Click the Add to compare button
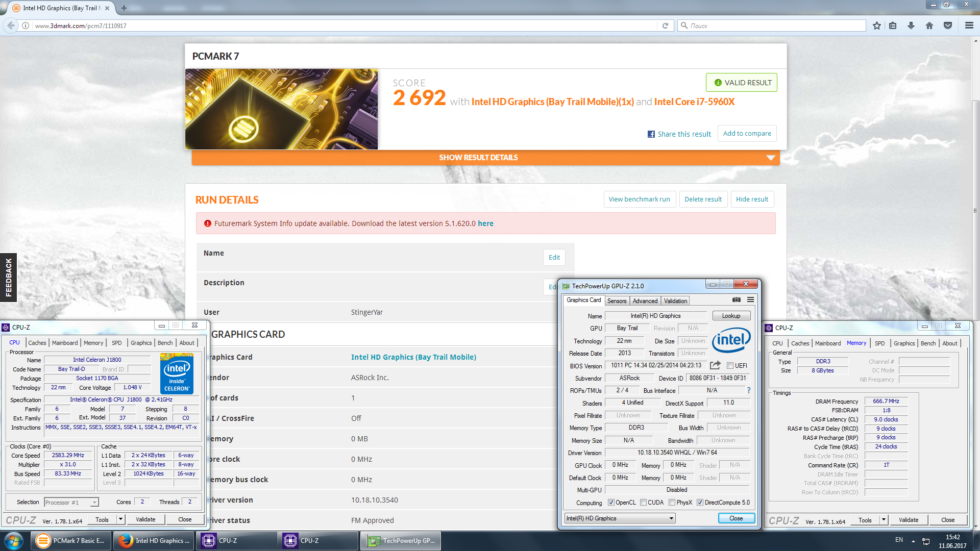980x551 pixels. point(747,134)
